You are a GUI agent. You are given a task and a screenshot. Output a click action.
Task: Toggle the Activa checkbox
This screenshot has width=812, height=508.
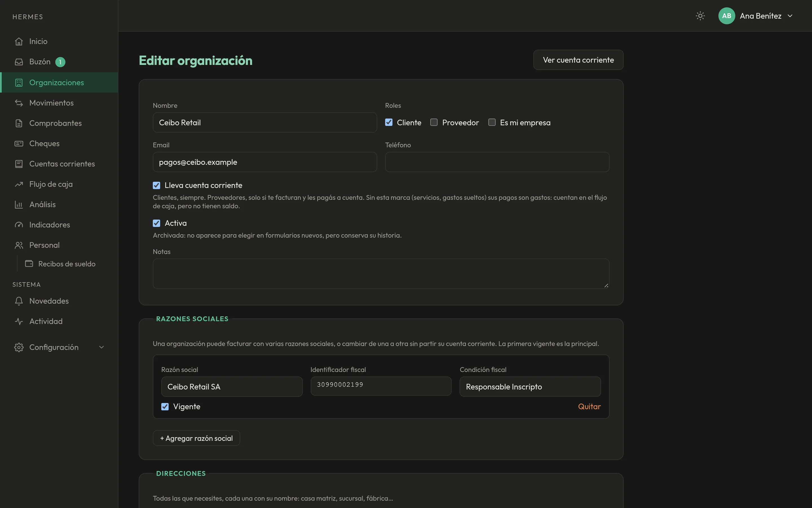156,223
